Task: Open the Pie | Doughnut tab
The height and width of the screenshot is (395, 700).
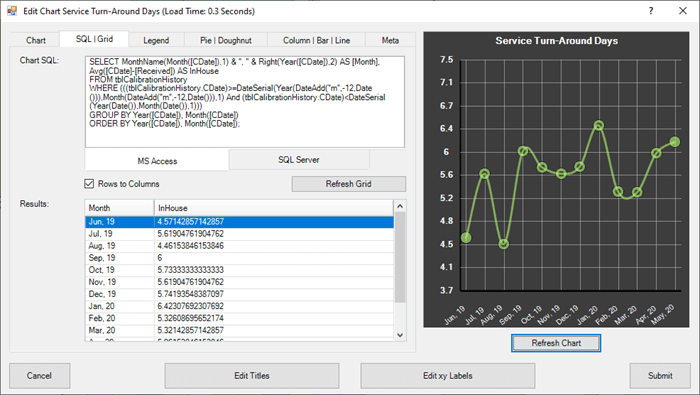Action: [x=225, y=40]
